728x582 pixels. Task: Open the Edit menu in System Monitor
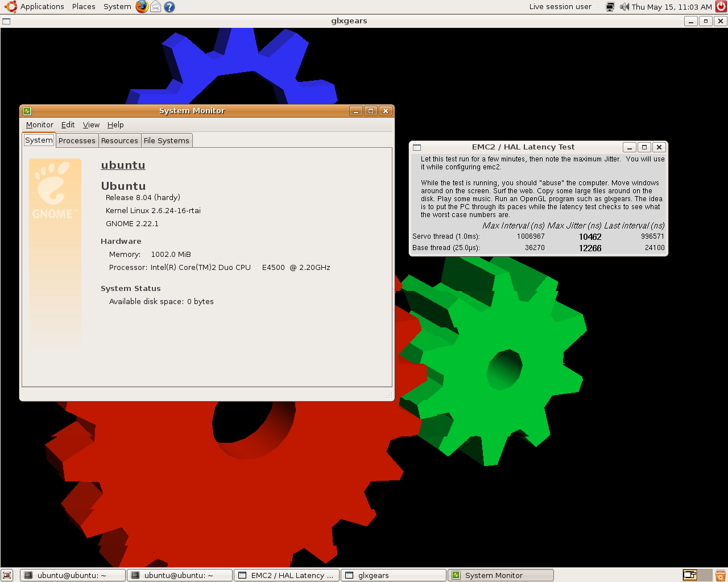(68, 125)
